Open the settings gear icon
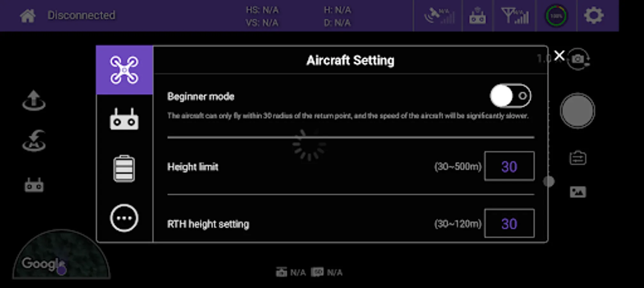The image size is (644, 288). tap(594, 16)
